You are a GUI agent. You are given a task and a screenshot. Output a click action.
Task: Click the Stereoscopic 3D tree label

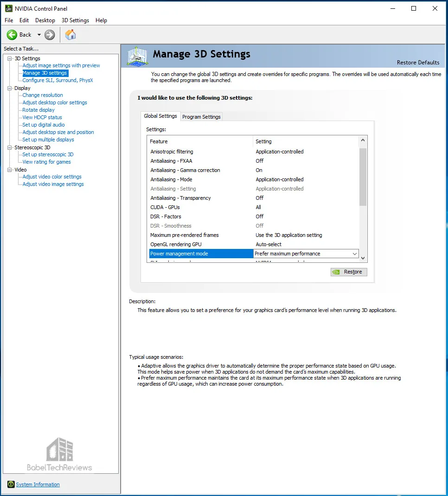(32, 147)
